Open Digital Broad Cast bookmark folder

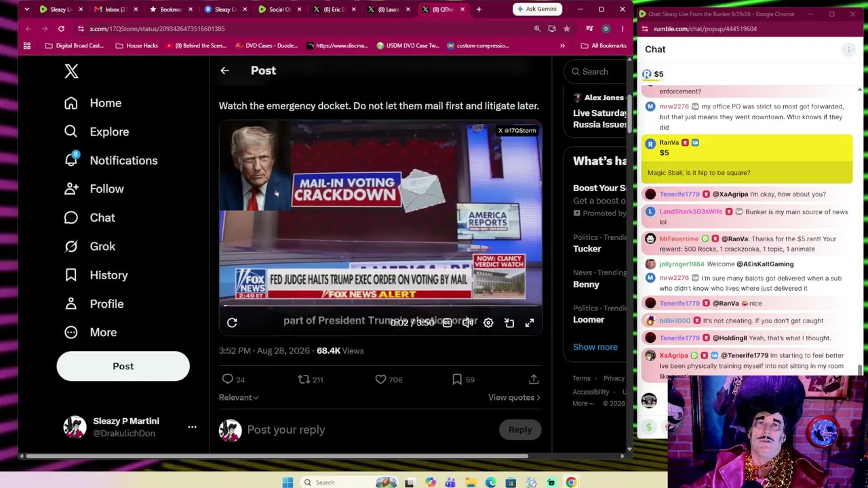click(x=75, y=46)
